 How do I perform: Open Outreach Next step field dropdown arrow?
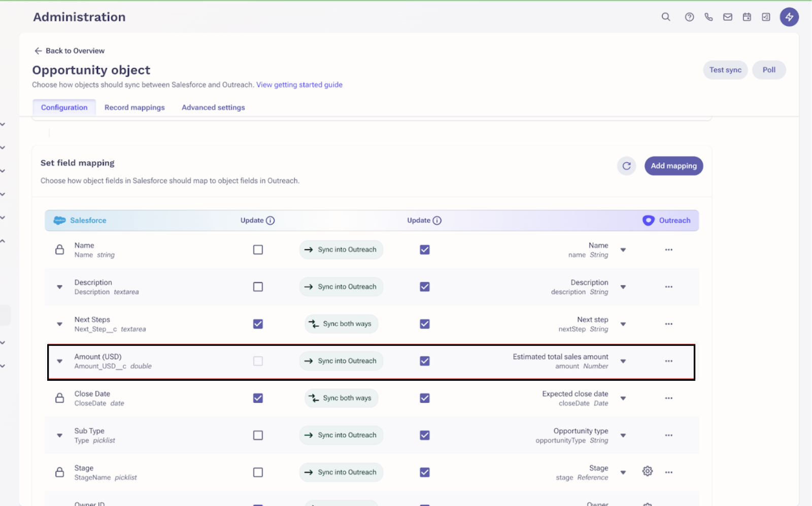[x=623, y=324]
